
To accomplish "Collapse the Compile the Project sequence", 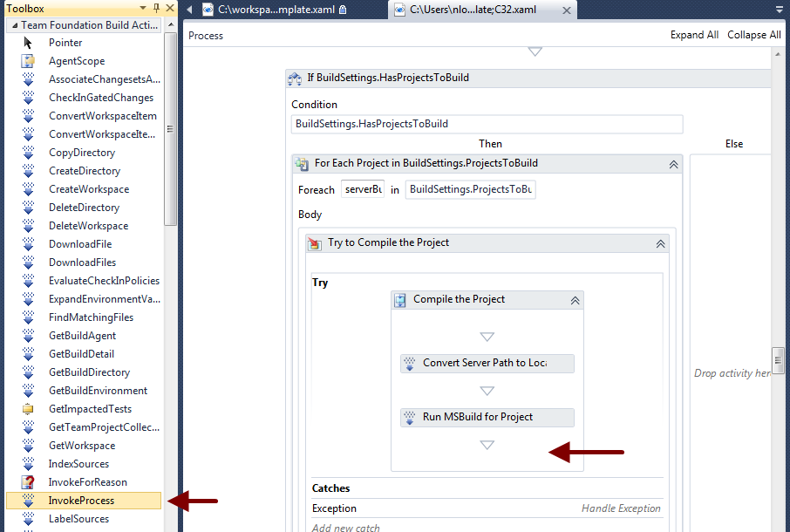I will click(x=575, y=301).
